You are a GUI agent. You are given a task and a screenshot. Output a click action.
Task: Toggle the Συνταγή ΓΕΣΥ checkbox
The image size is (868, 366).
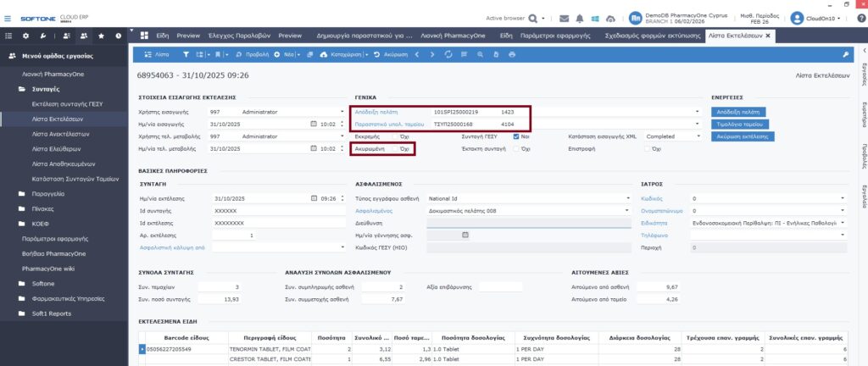(x=516, y=136)
